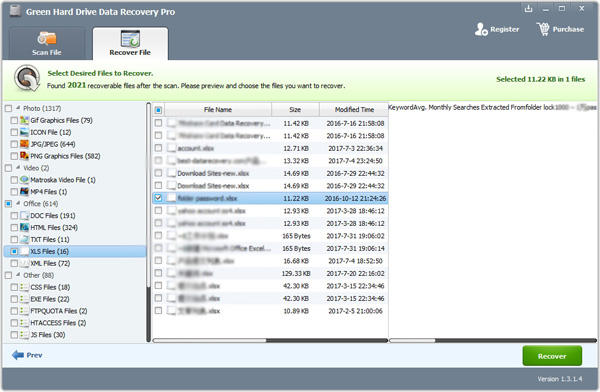Click the 10.89 KB size cell
Viewport: 600px width, 392px height.
tap(296, 311)
